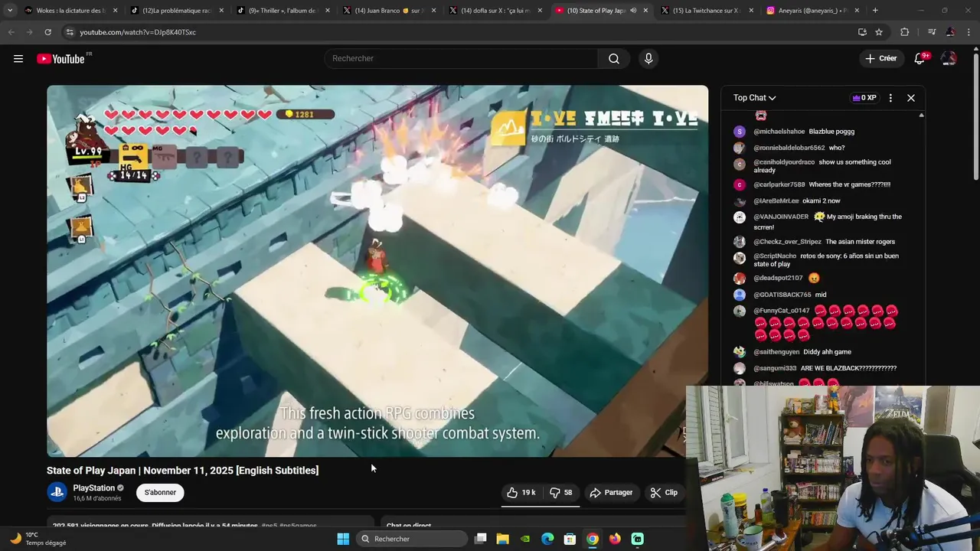Image resolution: width=980 pixels, height=551 pixels.
Task: Open a new Chrome tab
Action: (875, 11)
